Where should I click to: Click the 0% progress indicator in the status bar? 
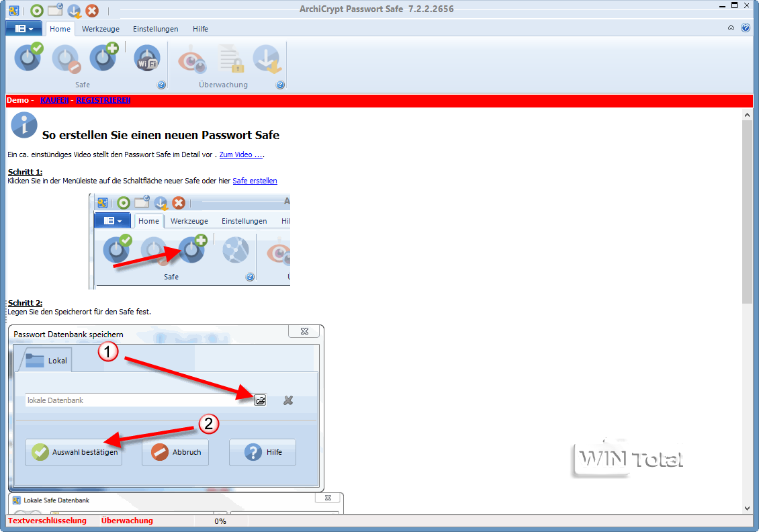[220, 521]
